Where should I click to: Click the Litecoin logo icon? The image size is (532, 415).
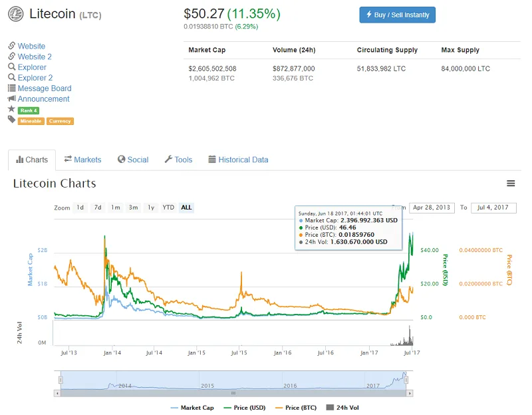[16, 14]
